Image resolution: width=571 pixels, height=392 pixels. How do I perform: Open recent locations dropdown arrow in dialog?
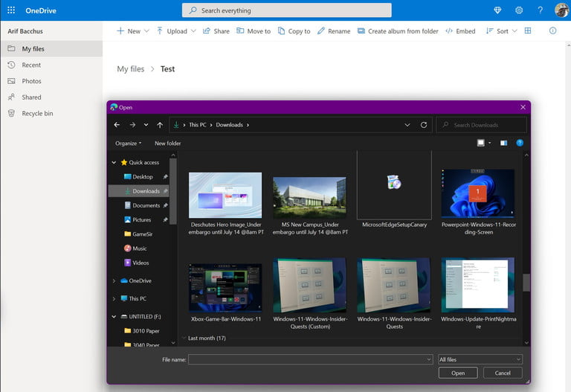[146, 125]
